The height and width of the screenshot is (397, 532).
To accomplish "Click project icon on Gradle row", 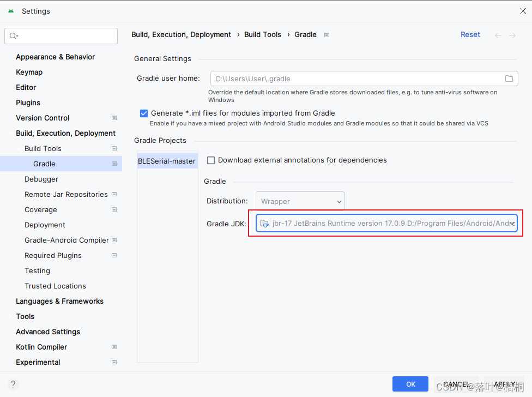I will tap(114, 164).
